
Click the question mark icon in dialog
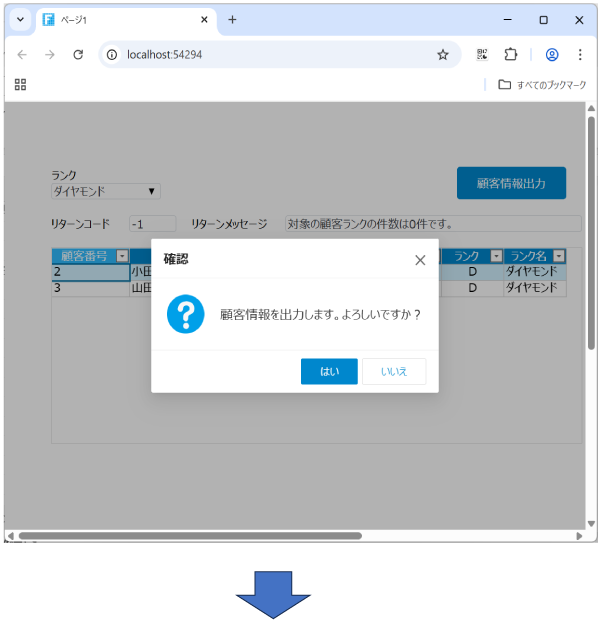186,314
